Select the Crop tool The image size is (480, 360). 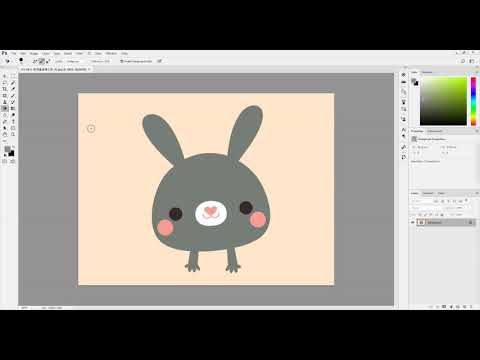[5, 89]
